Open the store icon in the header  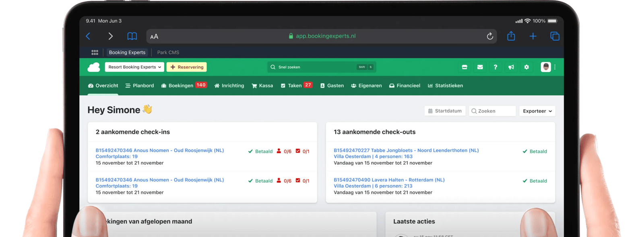464,67
